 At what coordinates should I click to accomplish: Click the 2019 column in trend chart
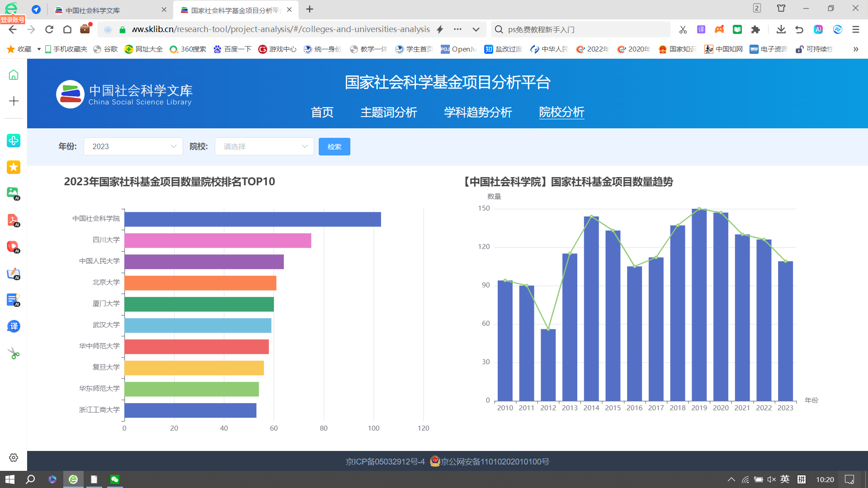(699, 305)
